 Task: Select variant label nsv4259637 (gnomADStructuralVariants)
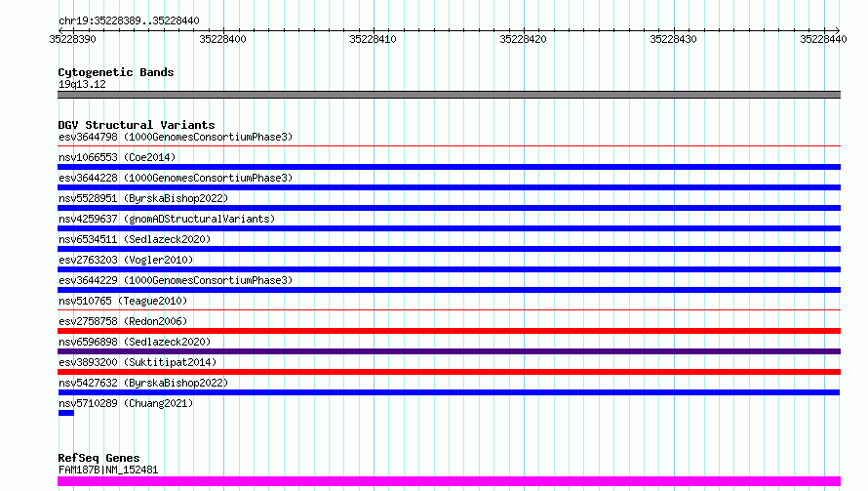point(167,219)
